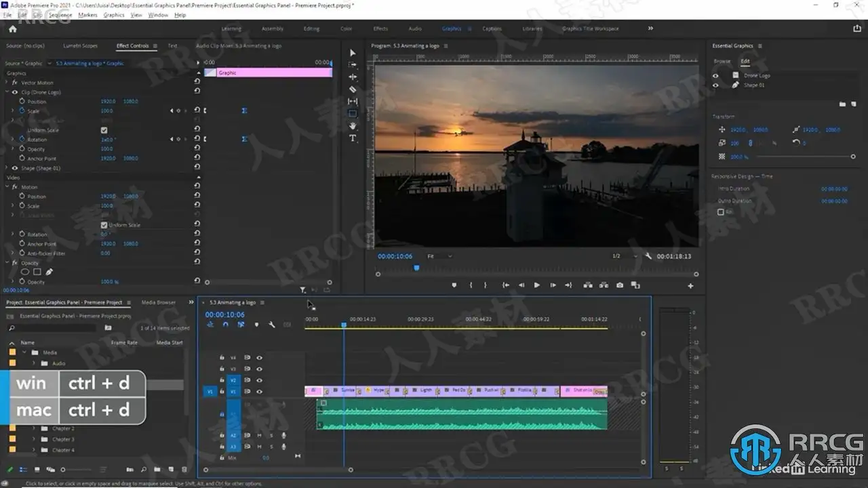Switch to Browse in Essential Graphics

(x=722, y=61)
